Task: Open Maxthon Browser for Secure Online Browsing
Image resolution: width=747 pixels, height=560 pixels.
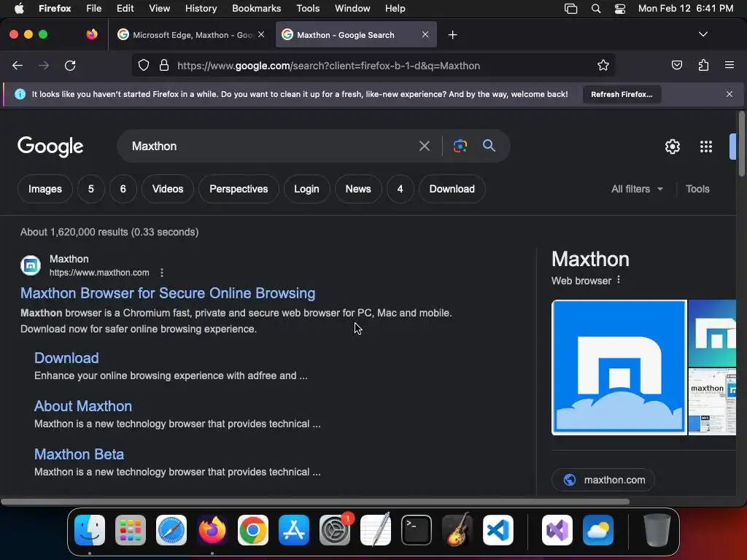Action: coord(168,293)
